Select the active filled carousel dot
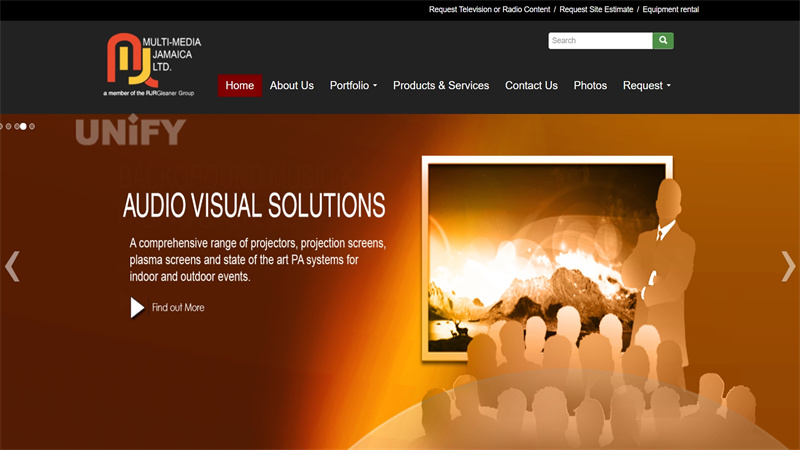This screenshot has height=450, width=800. 23,126
